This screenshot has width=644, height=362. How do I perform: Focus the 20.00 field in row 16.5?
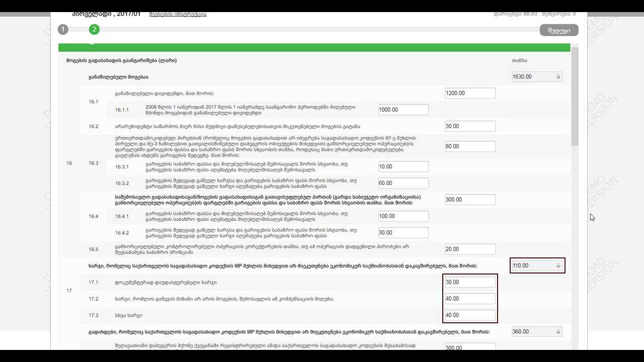(470, 249)
